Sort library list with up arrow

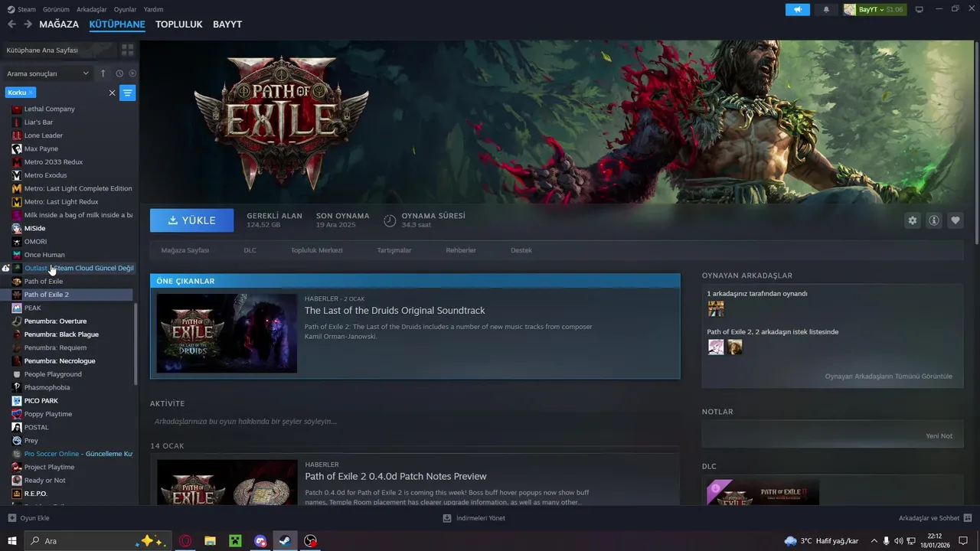tap(103, 73)
